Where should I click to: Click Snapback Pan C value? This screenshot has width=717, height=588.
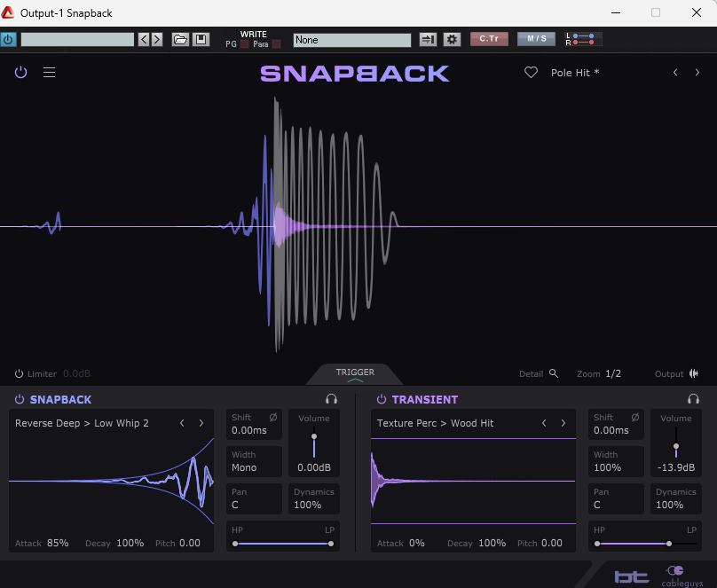pyautogui.click(x=235, y=505)
